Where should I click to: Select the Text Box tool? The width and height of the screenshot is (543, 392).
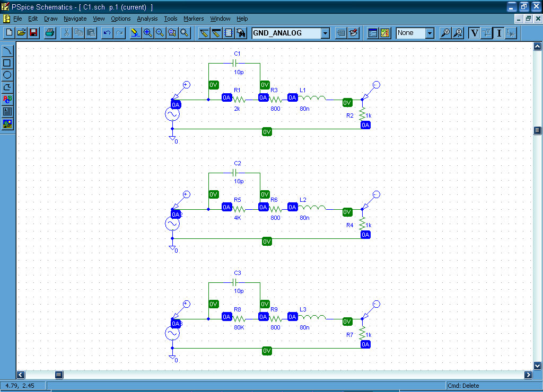pyautogui.click(x=7, y=111)
